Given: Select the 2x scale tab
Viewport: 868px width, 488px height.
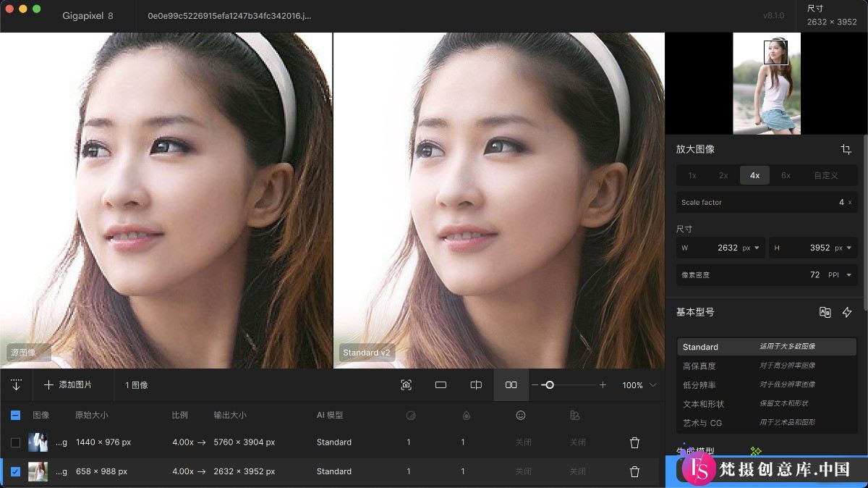Looking at the screenshot, I should [723, 175].
